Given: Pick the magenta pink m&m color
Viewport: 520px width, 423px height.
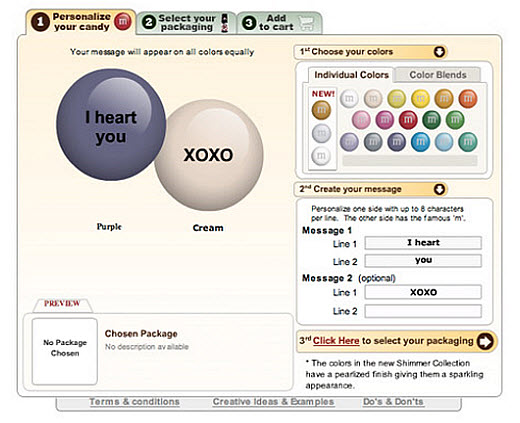Looking at the screenshot, I should pyautogui.click(x=385, y=120).
